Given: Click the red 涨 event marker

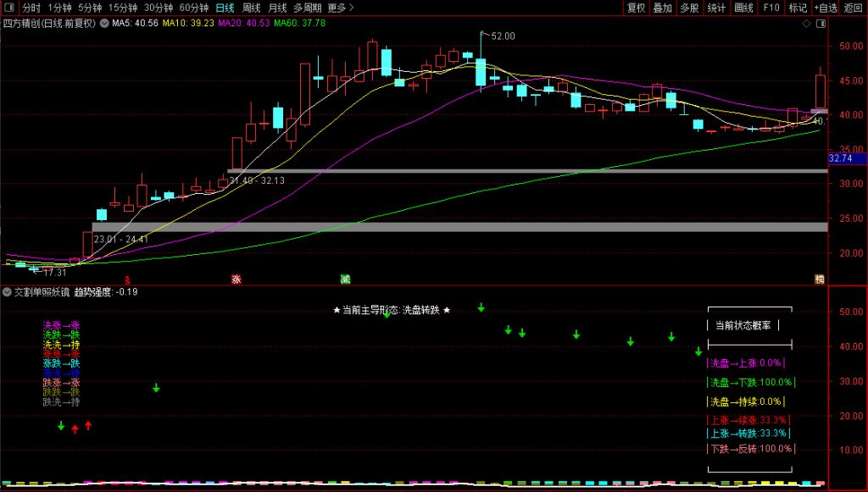Looking at the screenshot, I should [236, 279].
